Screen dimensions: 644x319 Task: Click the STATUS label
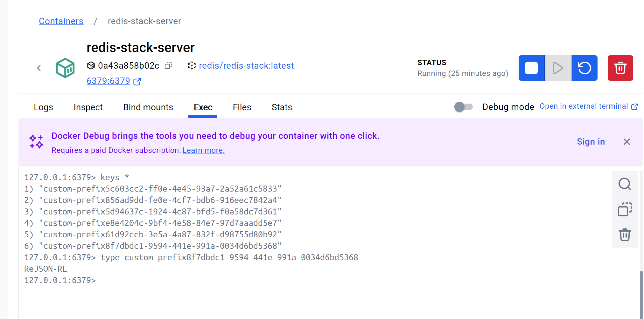pyautogui.click(x=432, y=63)
